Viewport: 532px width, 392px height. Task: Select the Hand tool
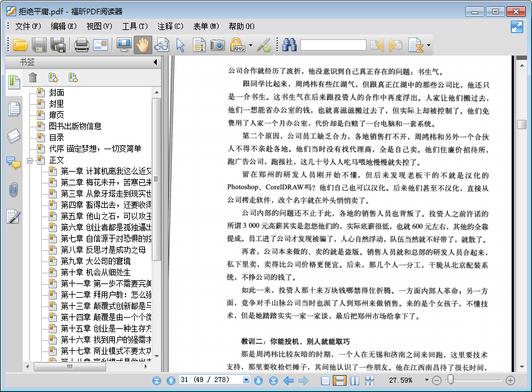143,45
